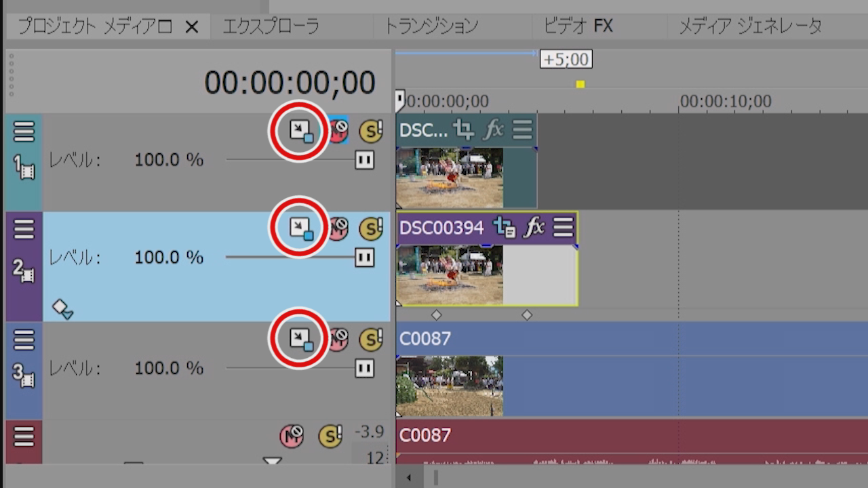Click the fx icon on track 1 clip
Viewport: 868px width, 488px height.
click(x=493, y=130)
